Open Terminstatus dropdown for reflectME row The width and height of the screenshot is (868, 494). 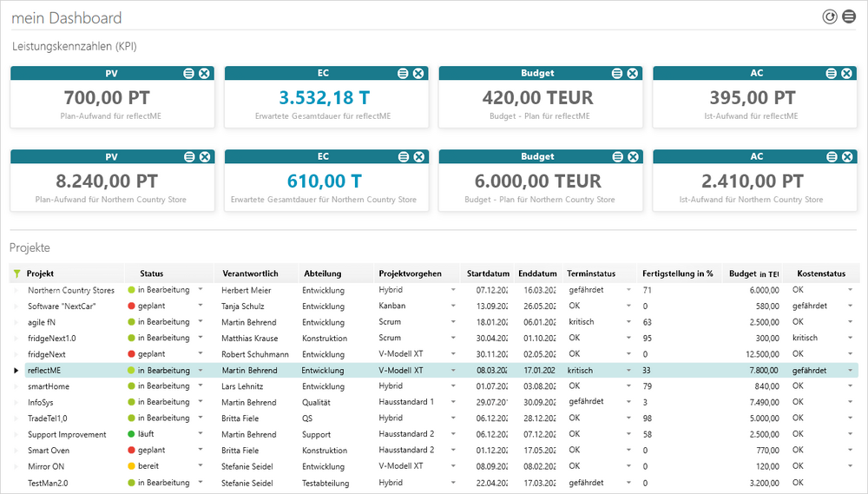(x=629, y=371)
